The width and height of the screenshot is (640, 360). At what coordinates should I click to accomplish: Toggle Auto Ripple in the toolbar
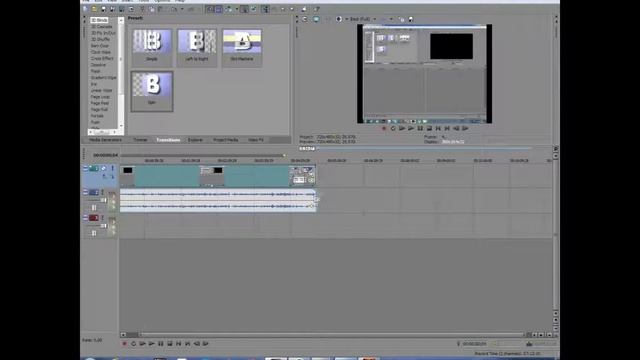(228, 9)
